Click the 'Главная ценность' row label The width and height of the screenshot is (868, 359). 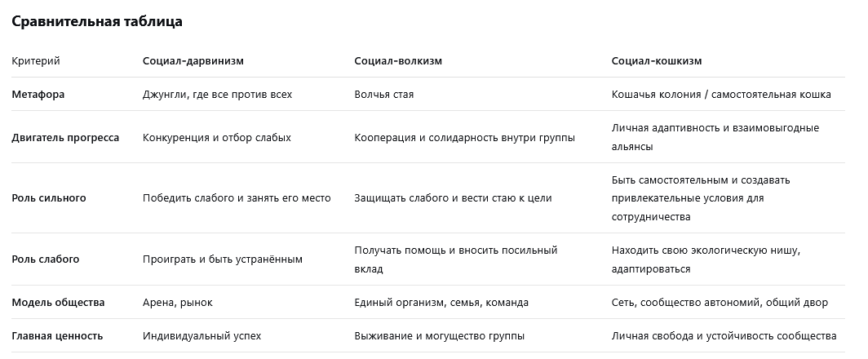(x=57, y=336)
